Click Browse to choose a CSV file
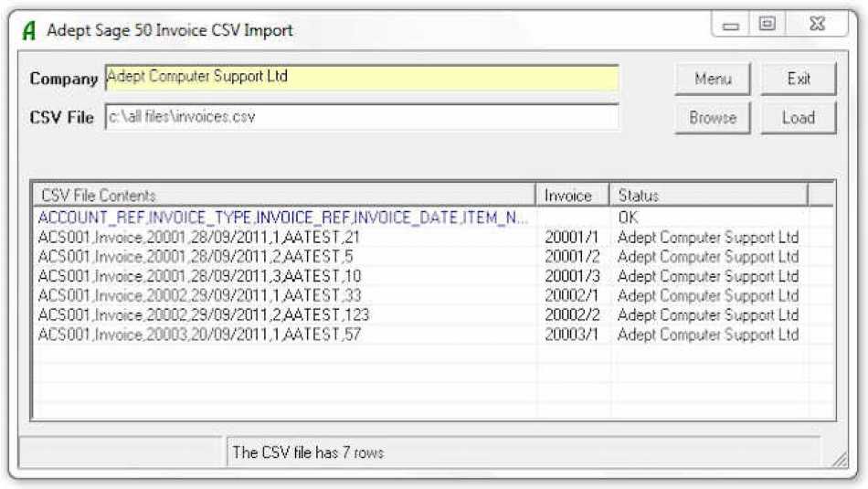868x489 pixels. (x=713, y=118)
